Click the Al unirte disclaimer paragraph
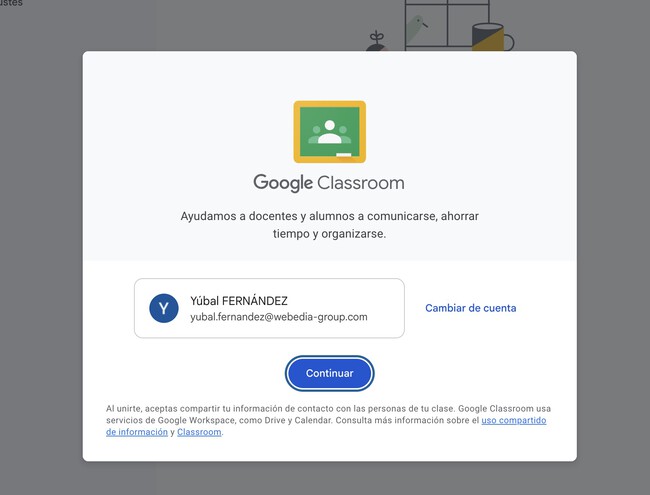 (300, 409)
